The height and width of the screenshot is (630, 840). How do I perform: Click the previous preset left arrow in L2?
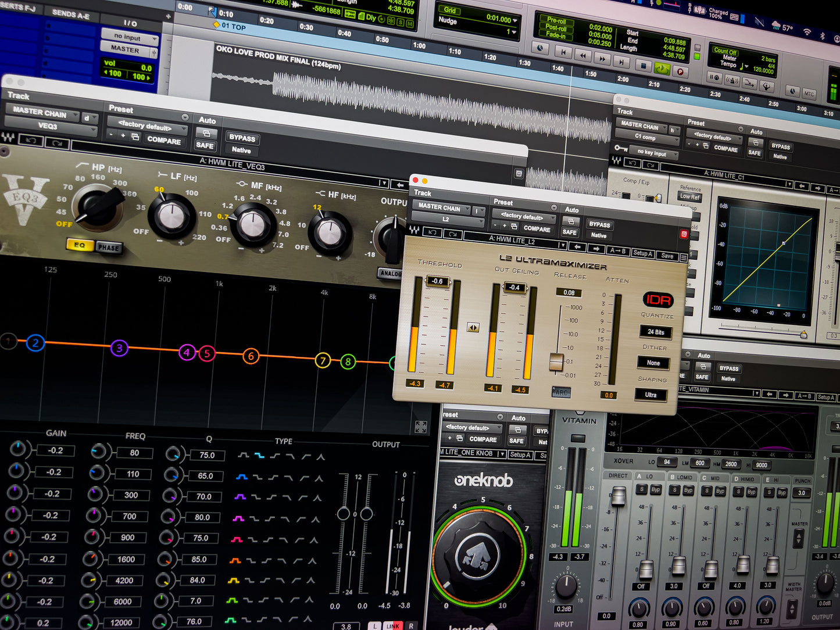pyautogui.click(x=577, y=246)
